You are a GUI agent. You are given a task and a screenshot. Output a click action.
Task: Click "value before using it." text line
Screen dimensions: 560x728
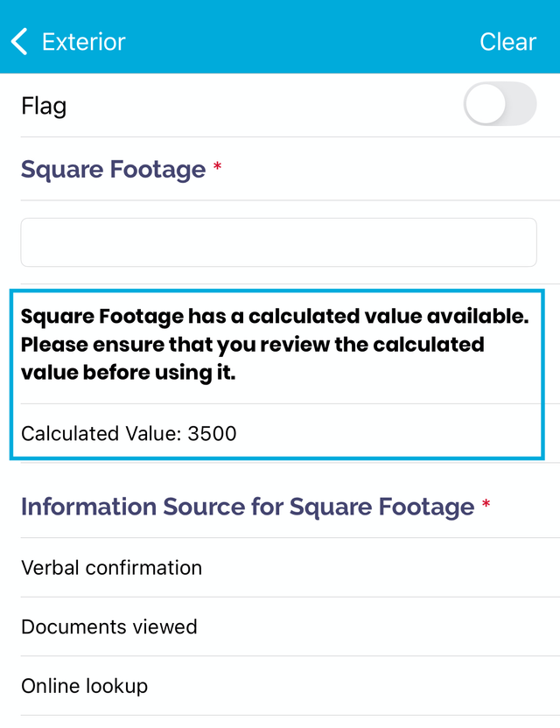click(128, 373)
